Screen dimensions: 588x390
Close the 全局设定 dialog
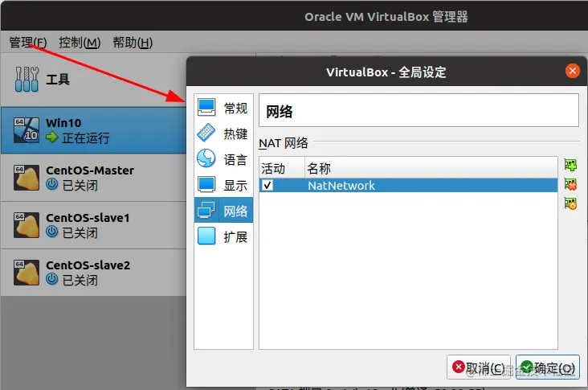[572, 71]
